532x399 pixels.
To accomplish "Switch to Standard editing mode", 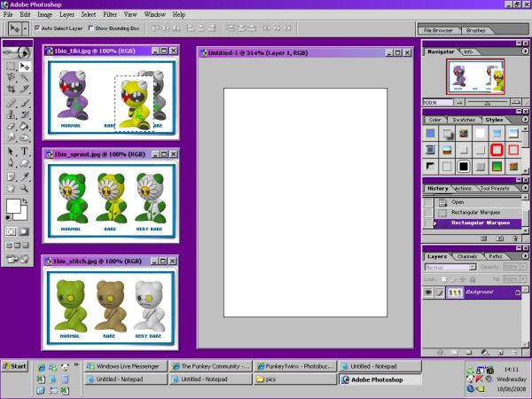I will [x=11, y=231].
